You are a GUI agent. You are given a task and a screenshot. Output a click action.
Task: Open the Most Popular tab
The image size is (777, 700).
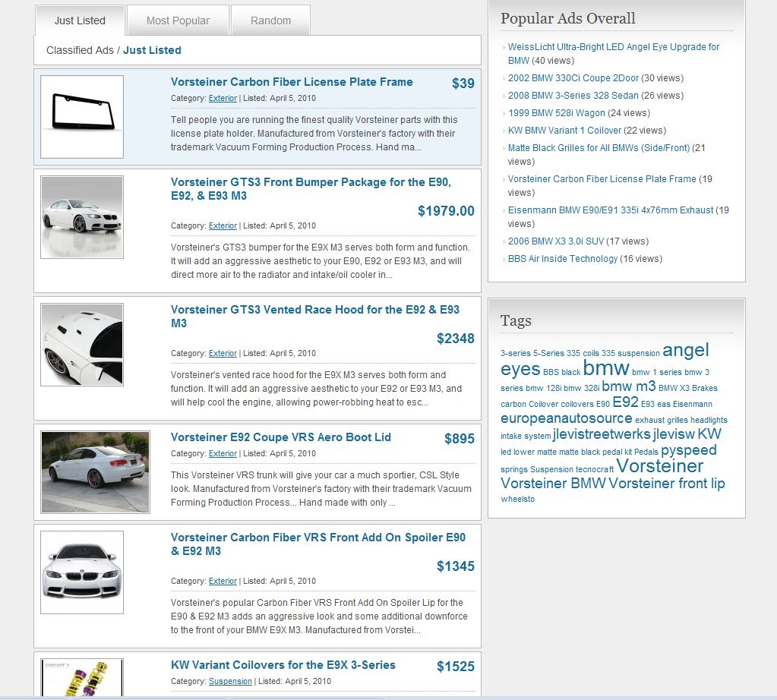[x=178, y=20]
